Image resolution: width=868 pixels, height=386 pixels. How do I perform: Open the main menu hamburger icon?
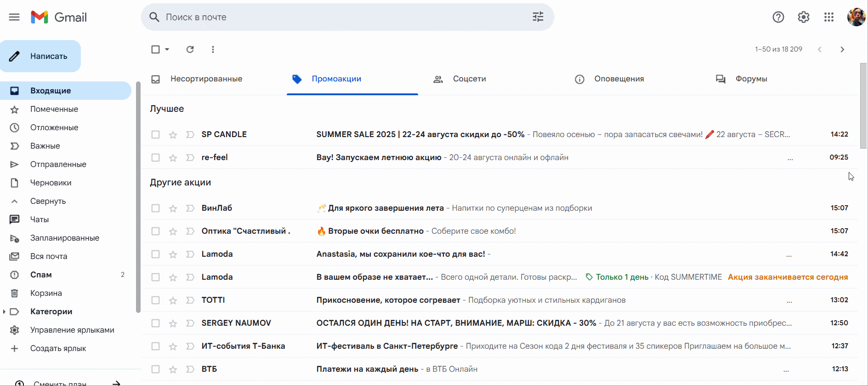pos(14,17)
